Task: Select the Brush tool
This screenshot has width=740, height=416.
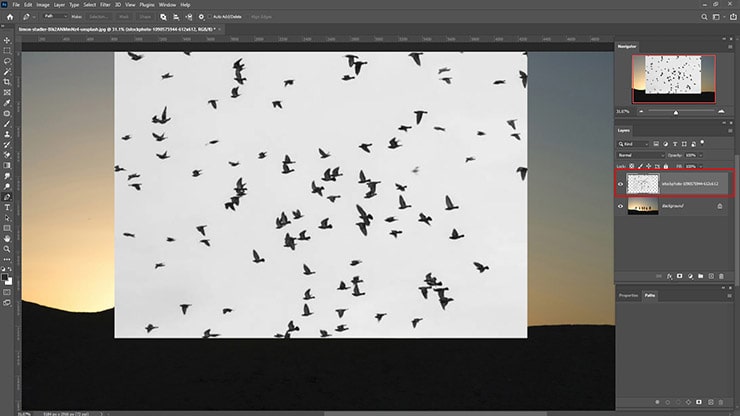Action: [7, 124]
